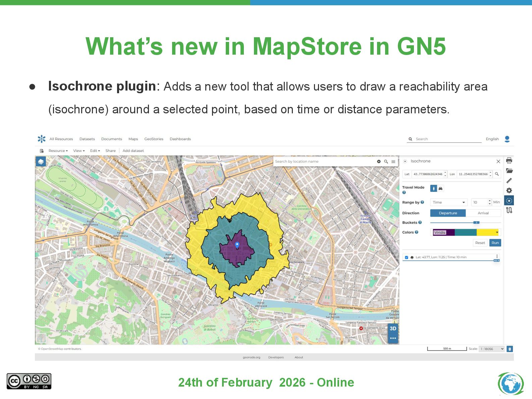Open All Resources menu item
This screenshot has height=399, width=532.
61,139
